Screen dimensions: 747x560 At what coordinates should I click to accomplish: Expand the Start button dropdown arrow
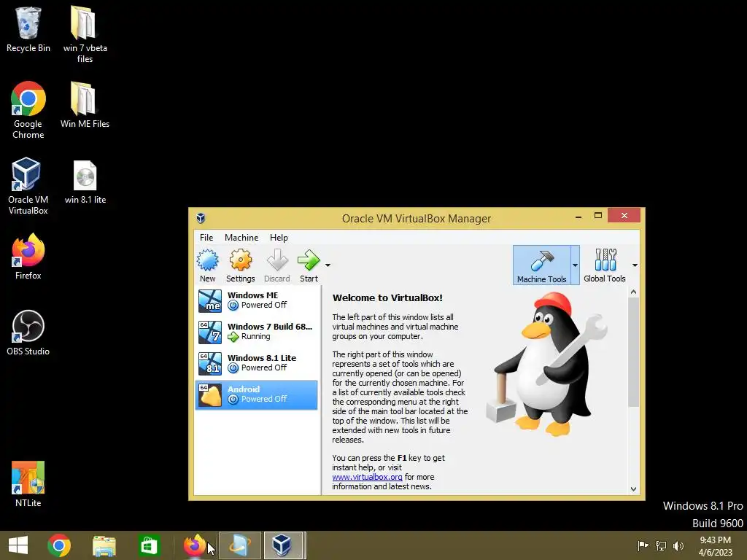tap(328, 265)
